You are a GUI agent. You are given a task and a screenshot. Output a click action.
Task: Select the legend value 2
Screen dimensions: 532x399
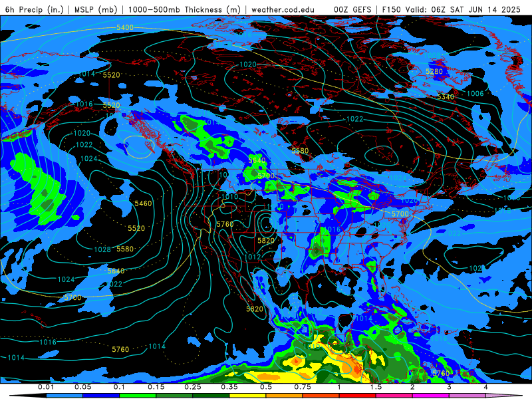(412, 387)
